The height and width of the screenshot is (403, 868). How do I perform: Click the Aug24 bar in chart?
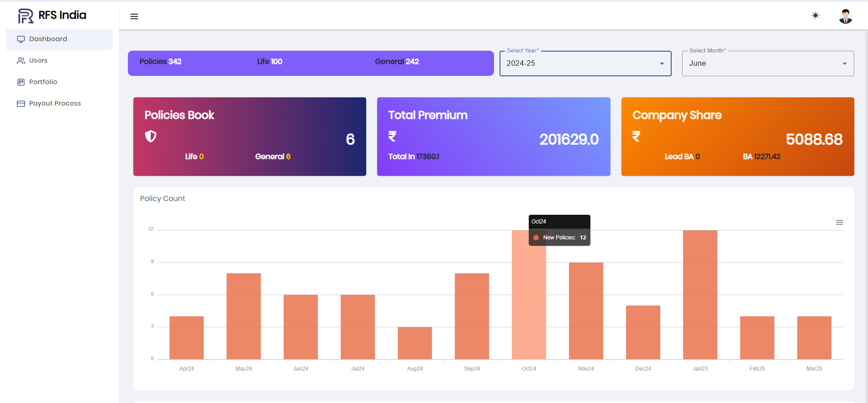415,343
